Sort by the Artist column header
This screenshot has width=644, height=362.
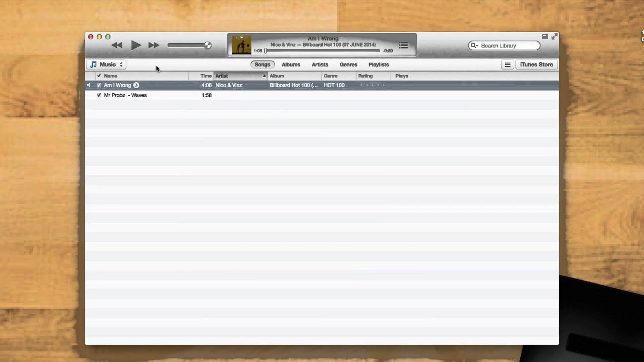point(240,76)
